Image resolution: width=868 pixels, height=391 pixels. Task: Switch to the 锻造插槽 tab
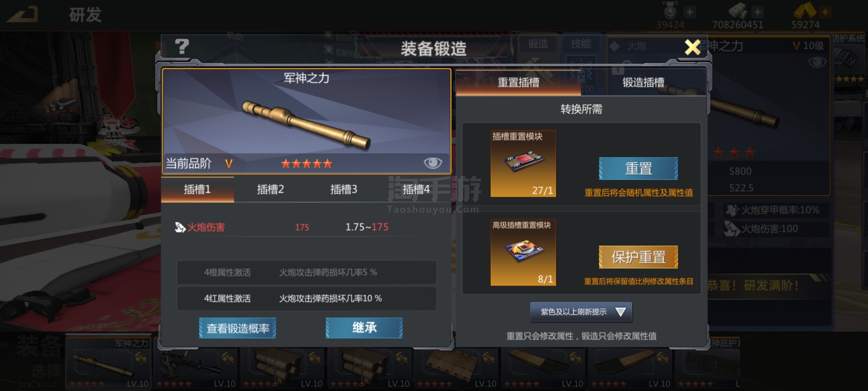click(x=643, y=83)
